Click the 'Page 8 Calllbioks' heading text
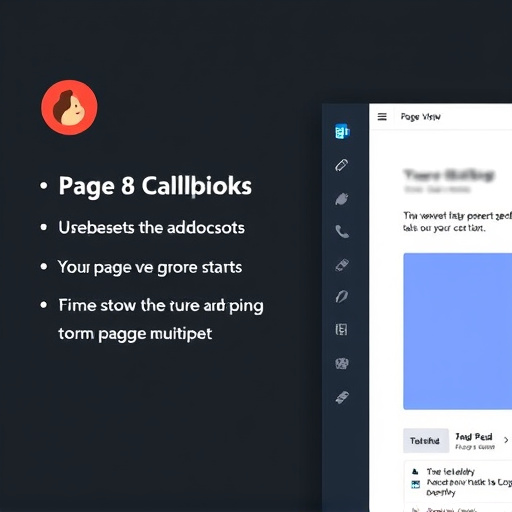512x512 pixels. 155,186
